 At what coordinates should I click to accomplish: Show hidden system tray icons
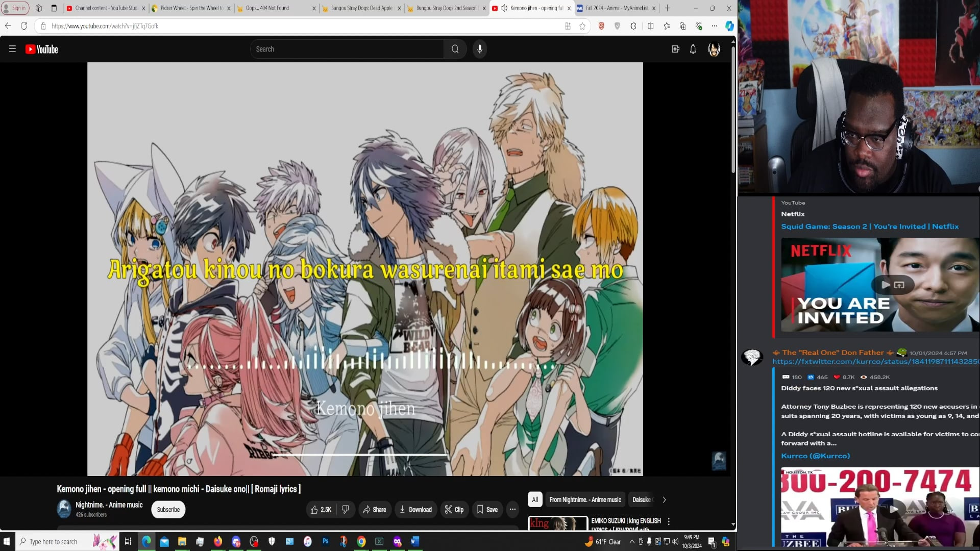632,541
